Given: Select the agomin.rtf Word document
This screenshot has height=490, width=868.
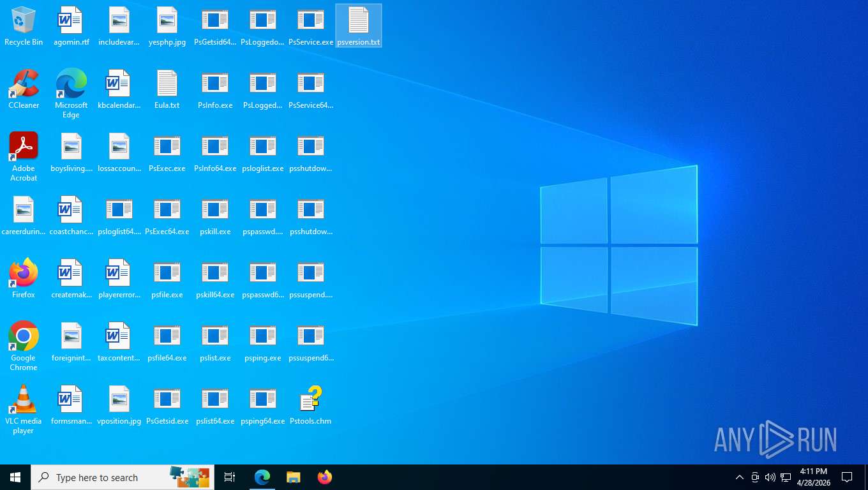Looking at the screenshot, I should (x=71, y=26).
